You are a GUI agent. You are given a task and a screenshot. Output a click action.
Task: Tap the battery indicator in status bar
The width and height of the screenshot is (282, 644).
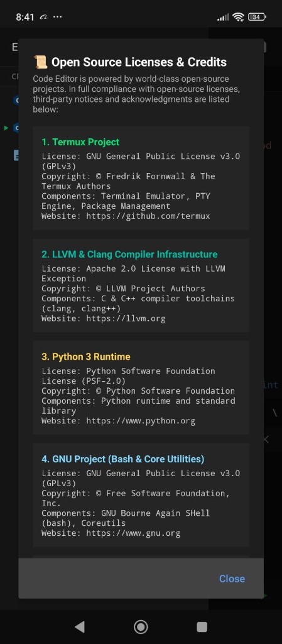click(x=257, y=17)
